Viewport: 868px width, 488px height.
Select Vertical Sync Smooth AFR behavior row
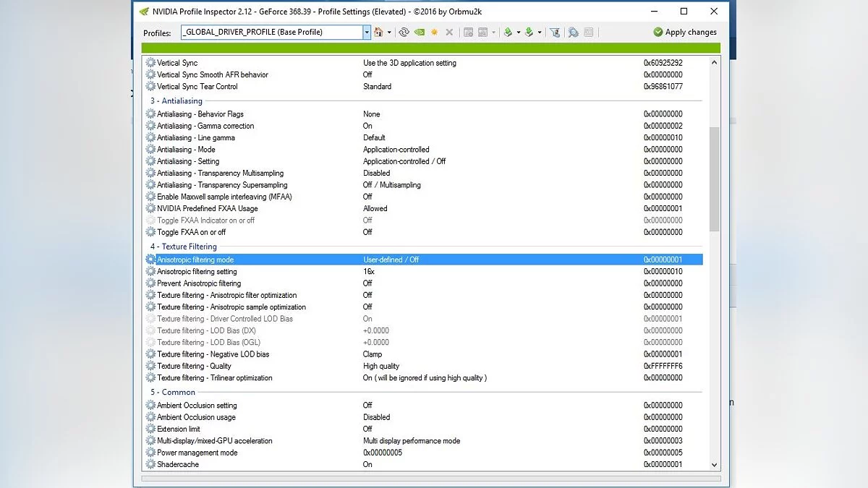[423, 74]
